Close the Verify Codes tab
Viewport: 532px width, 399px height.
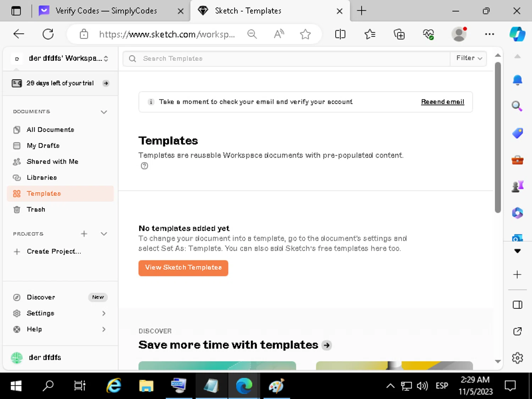coord(181,11)
